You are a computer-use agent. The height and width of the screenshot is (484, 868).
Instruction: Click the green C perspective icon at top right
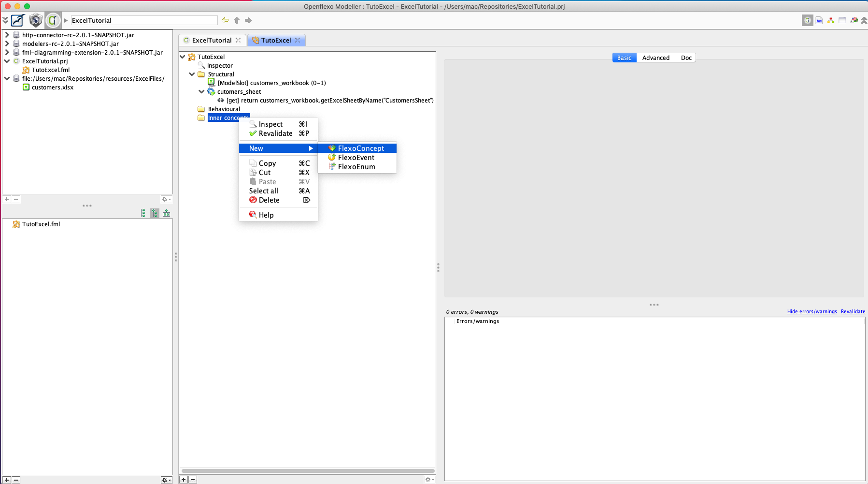(808, 20)
